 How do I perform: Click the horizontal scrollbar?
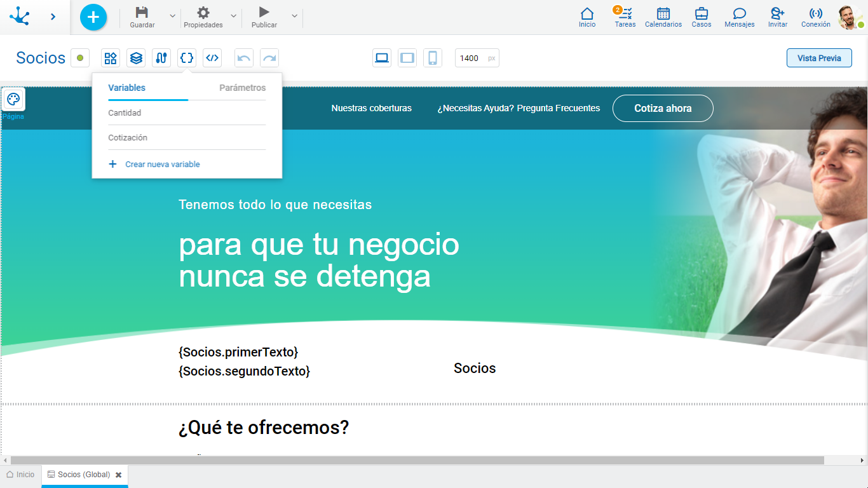(417, 460)
